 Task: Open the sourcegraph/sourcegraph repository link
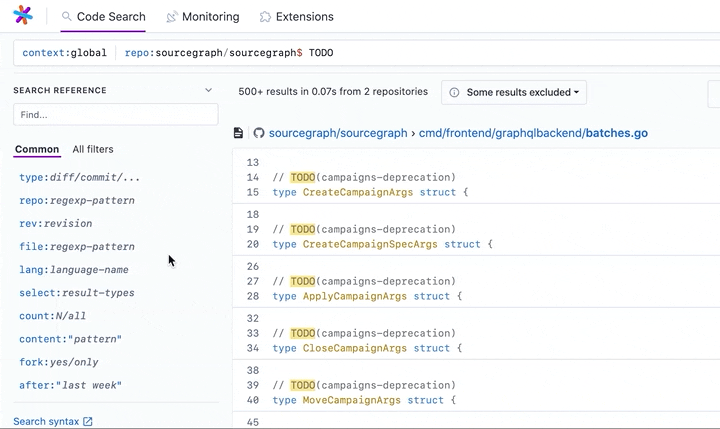coord(338,133)
